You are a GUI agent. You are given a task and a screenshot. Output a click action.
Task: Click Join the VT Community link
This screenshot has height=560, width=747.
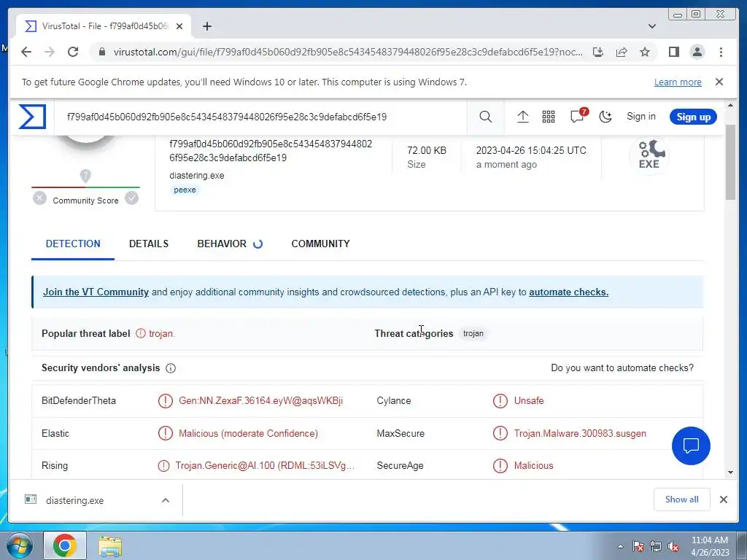[96, 292]
